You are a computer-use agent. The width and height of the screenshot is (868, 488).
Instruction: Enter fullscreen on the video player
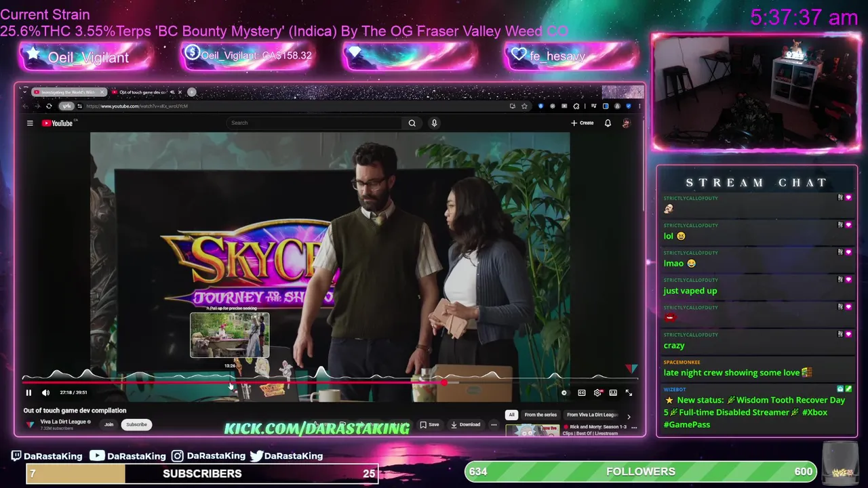[x=629, y=392]
